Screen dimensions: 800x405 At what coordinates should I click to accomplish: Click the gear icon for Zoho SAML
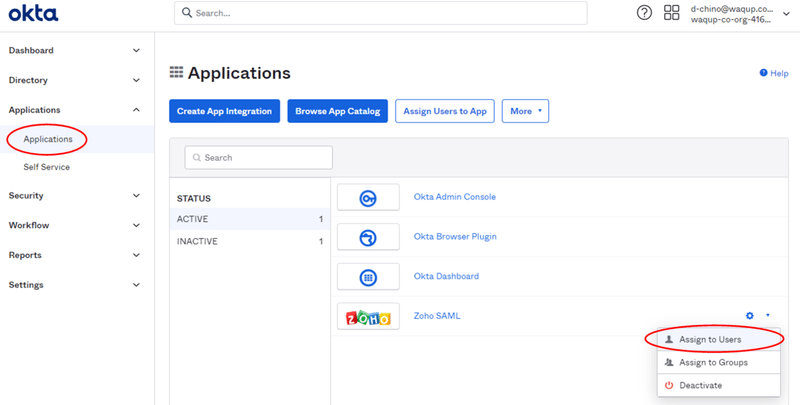coord(749,316)
